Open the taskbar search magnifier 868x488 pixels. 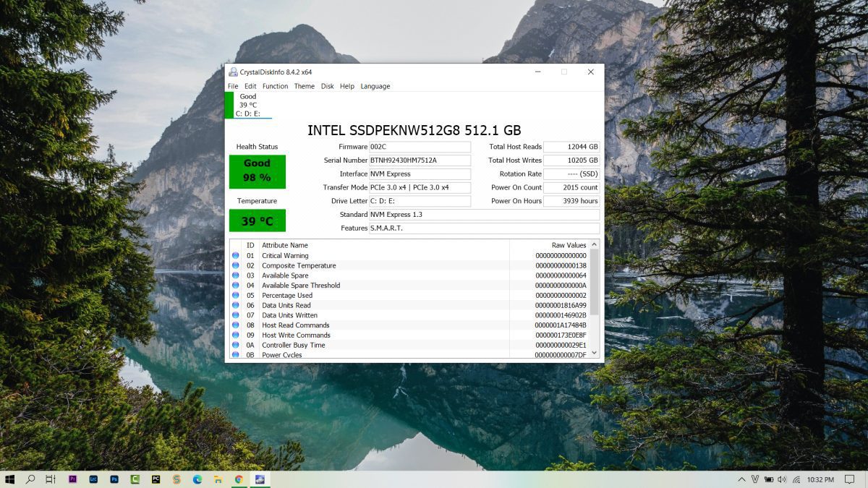pyautogui.click(x=30, y=479)
